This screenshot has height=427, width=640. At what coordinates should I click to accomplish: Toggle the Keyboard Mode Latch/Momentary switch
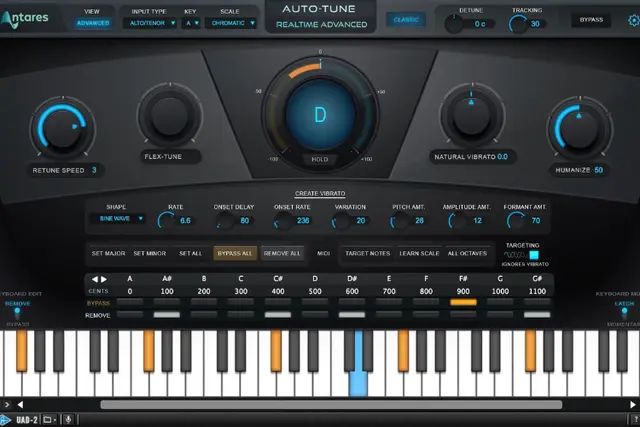tap(624, 314)
